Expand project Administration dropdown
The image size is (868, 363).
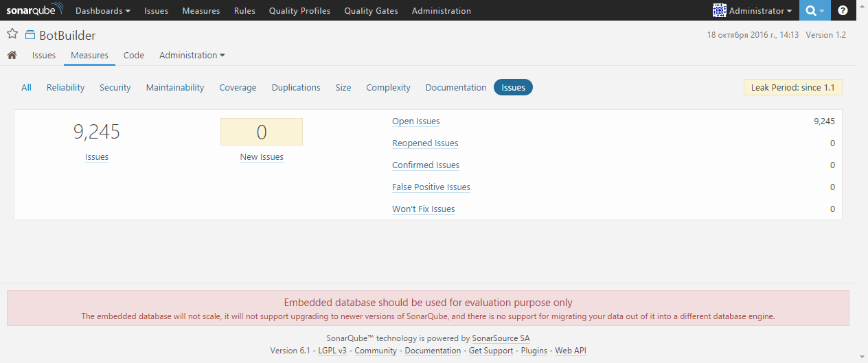(192, 56)
